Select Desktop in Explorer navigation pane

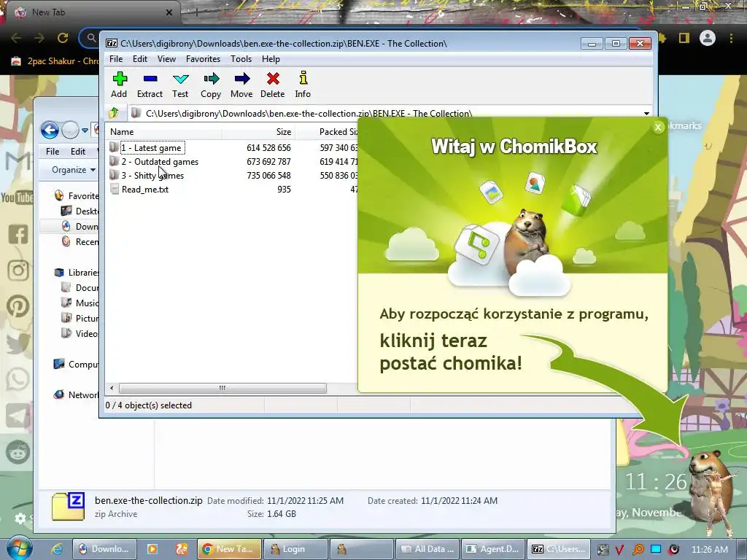pos(80,211)
